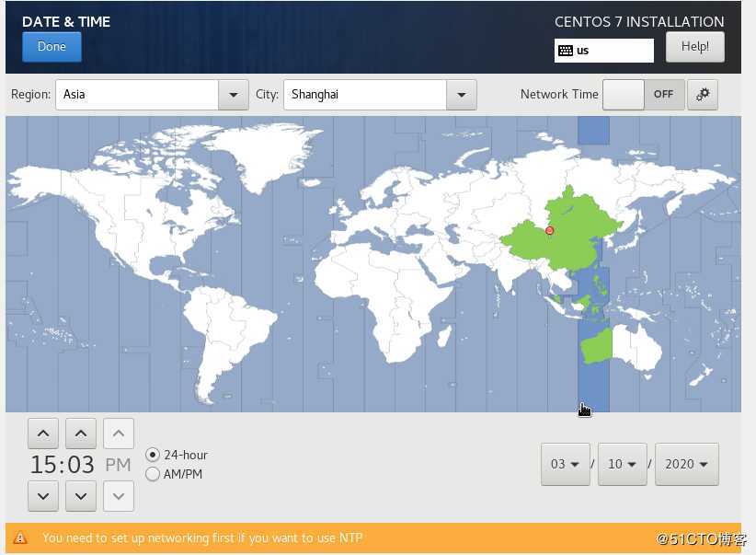Decrease the minutes with down arrow

[81, 496]
